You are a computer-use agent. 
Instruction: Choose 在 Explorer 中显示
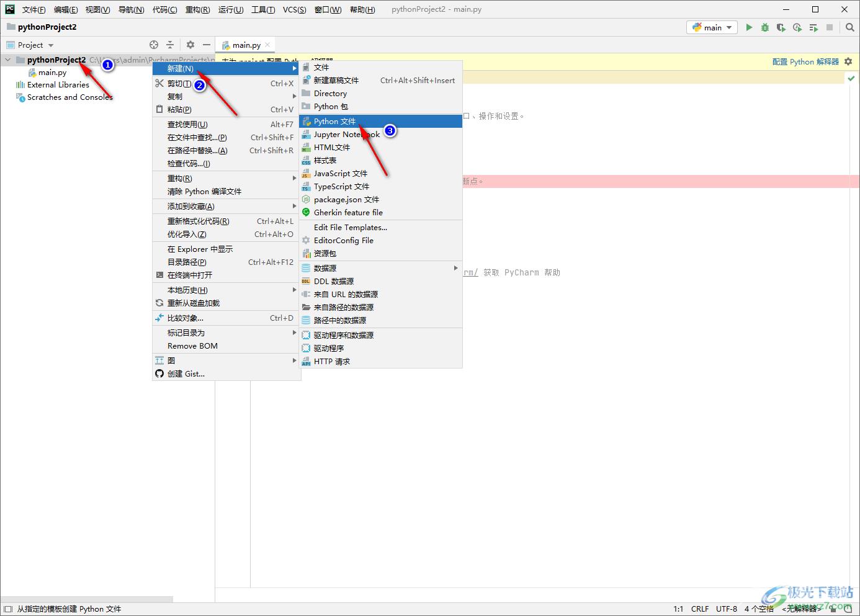226,249
